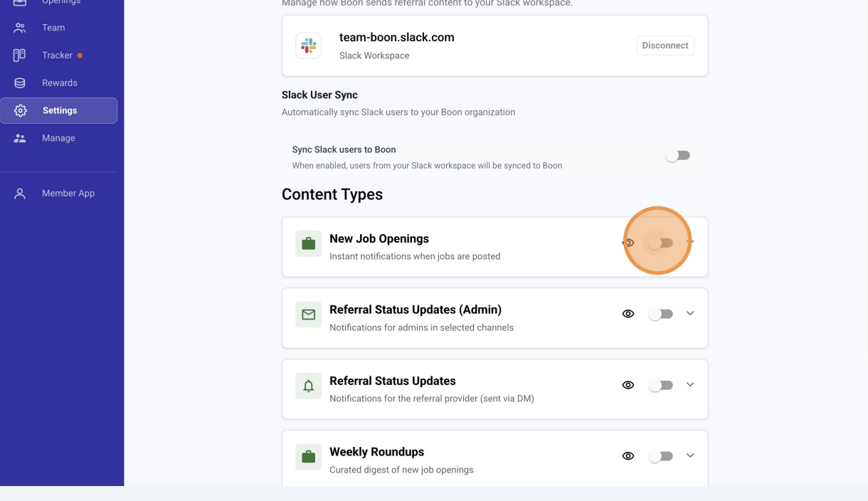Viewport: 868px width, 501px height.
Task: Enable Sync Slack users to Boon toggle
Action: [x=677, y=156]
